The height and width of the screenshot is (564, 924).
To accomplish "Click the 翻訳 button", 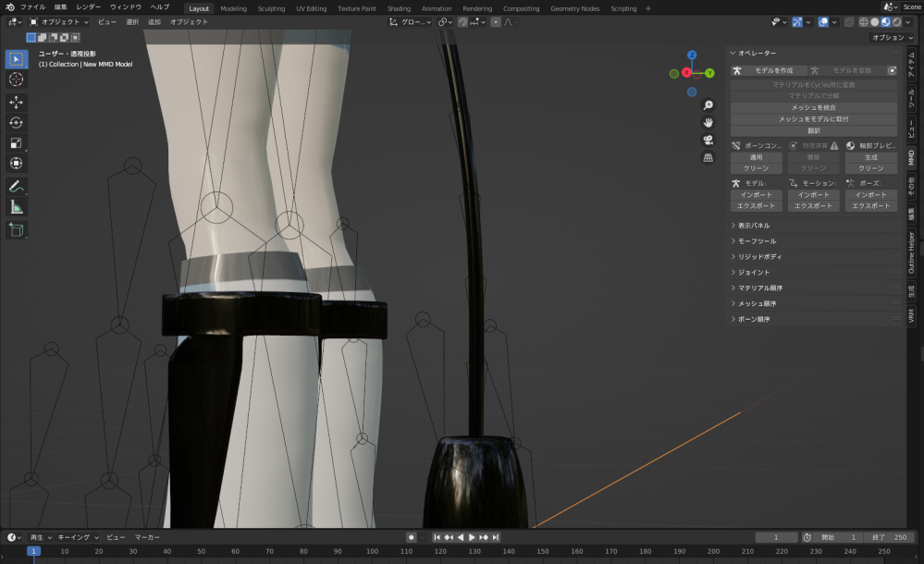I will (814, 130).
